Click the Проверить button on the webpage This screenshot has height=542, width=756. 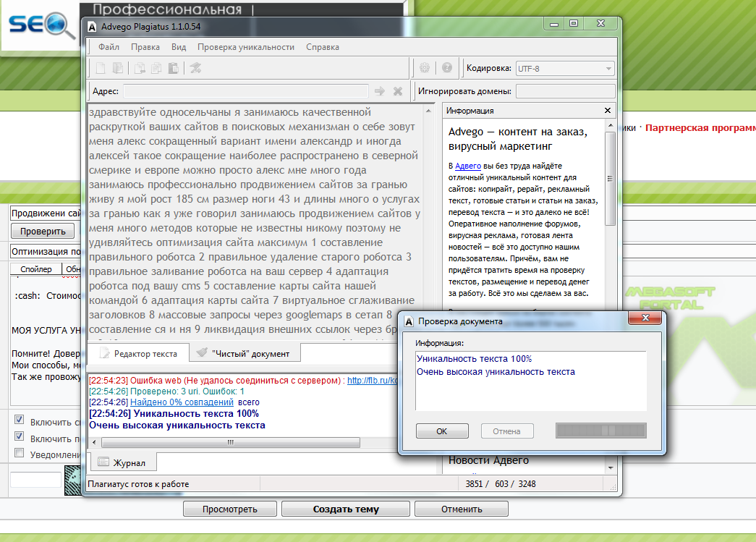coord(43,231)
